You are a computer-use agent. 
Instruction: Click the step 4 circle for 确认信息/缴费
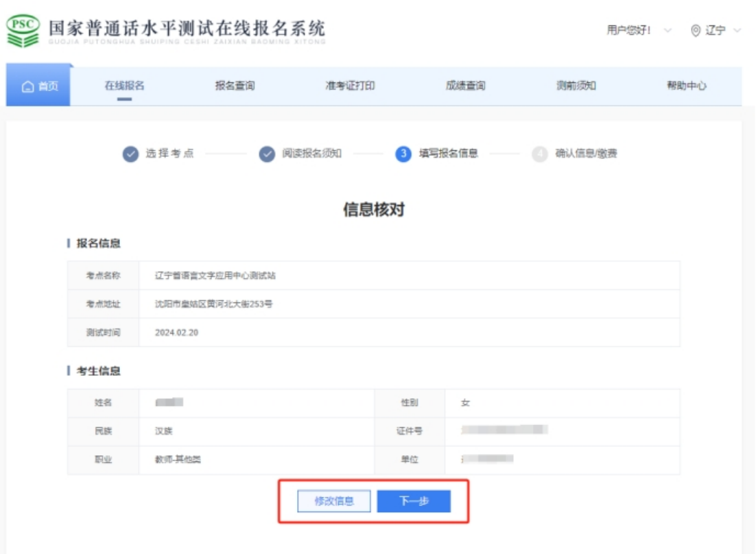(x=540, y=154)
